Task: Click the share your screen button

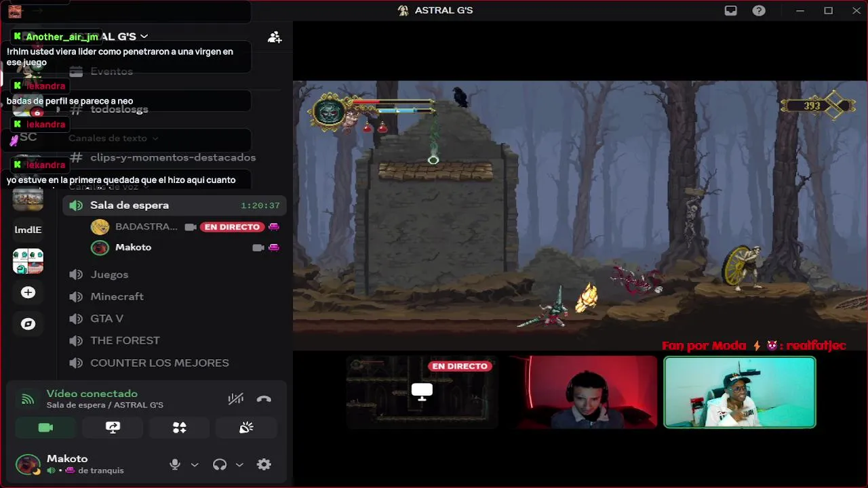Action: [113, 428]
